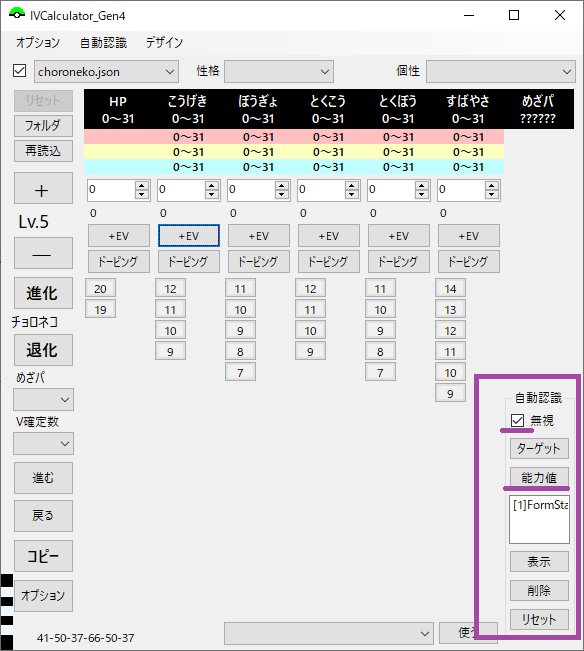Select とくこう stat value 10
The width and height of the screenshot is (584, 651).
310,330
